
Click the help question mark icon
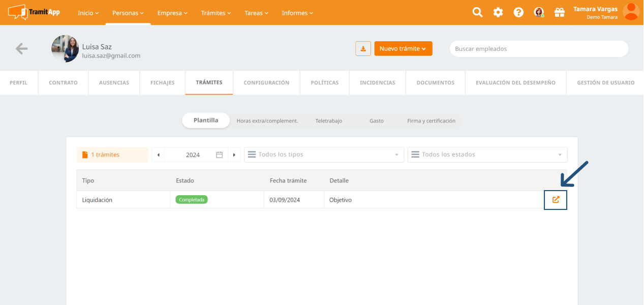tap(518, 13)
